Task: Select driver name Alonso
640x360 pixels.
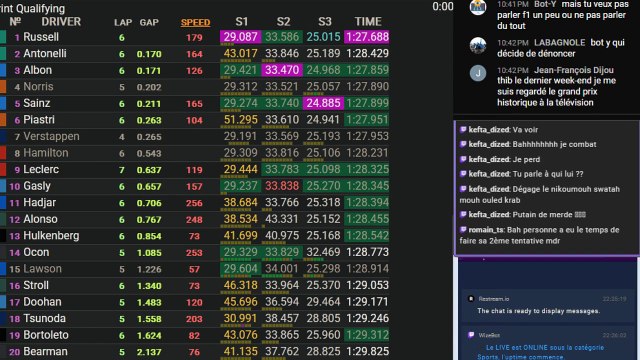Action: 40,219
